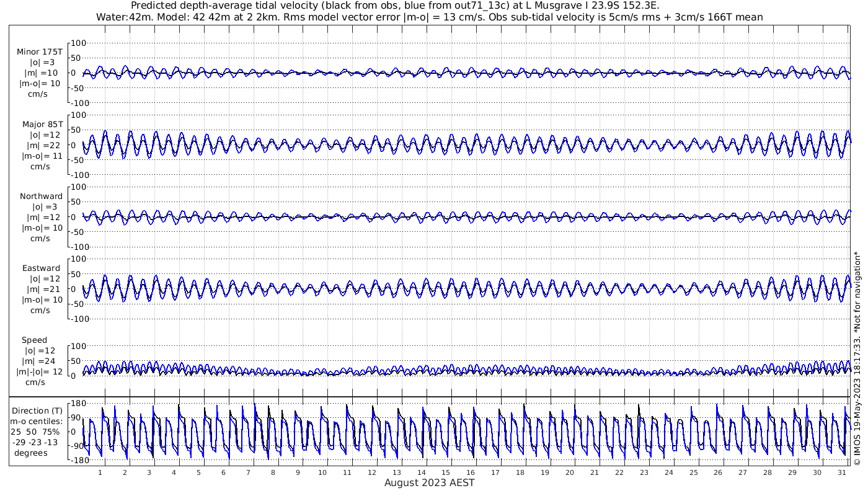Click the '|m| =22' value under Major 85T
This screenshot has width=868, height=496.
(x=43, y=145)
